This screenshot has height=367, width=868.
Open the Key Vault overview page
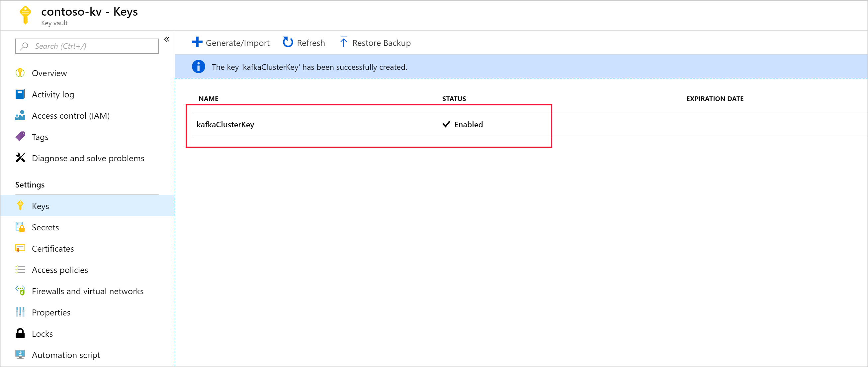(x=49, y=72)
